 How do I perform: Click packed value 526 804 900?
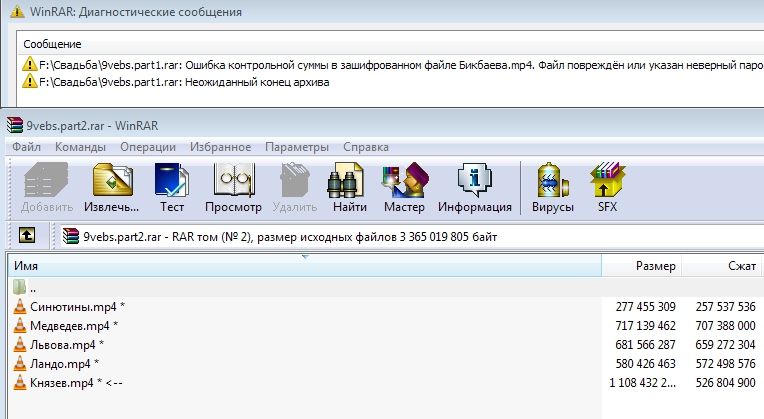coord(726,382)
